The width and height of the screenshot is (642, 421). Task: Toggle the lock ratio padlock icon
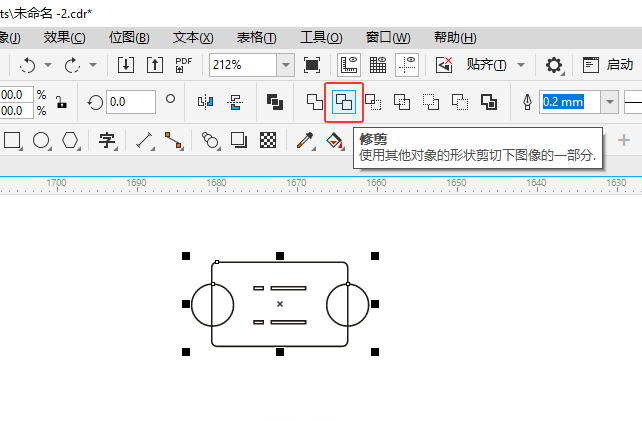(x=61, y=102)
